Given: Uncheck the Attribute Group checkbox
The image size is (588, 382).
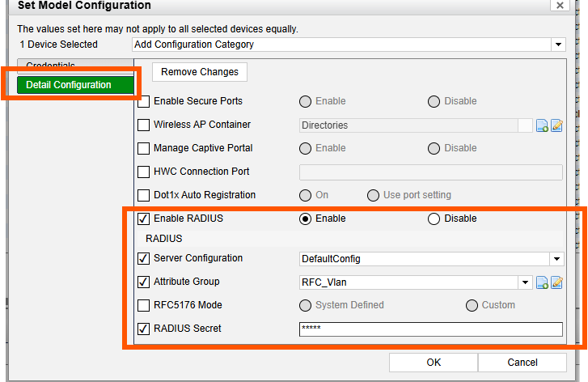Looking at the screenshot, I should 143,282.
